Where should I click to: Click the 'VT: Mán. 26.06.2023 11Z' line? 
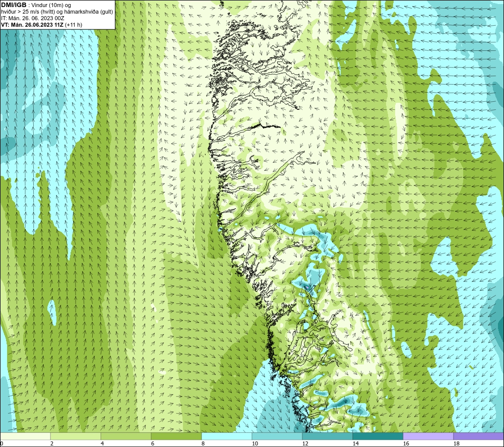click(x=32, y=25)
